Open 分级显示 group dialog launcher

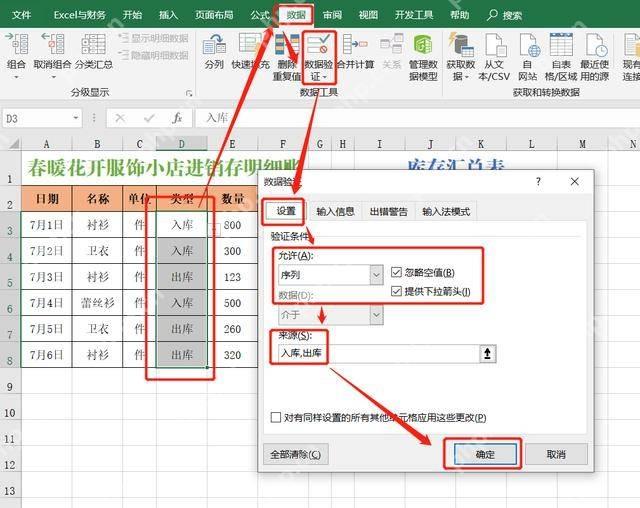(x=189, y=93)
